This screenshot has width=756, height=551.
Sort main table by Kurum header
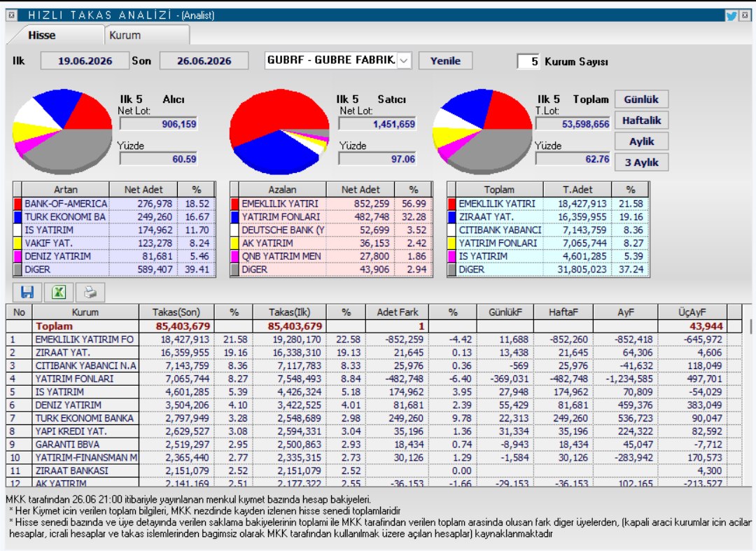(85, 312)
